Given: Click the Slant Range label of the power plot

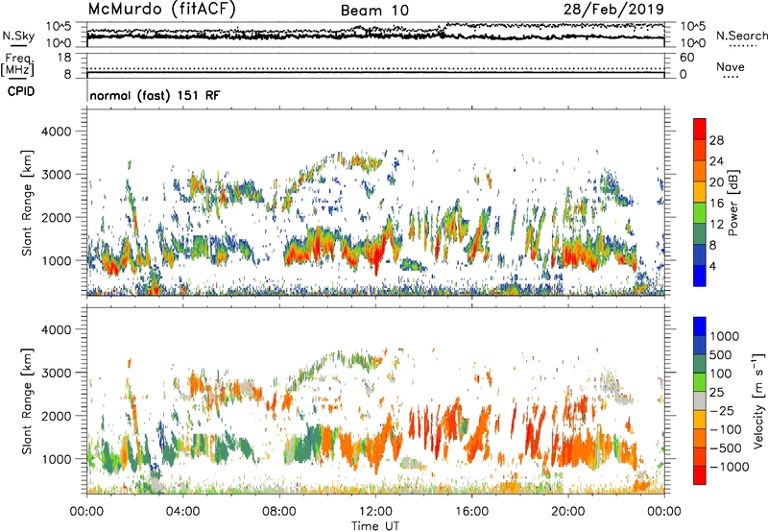Looking at the screenshot, I should (x=27, y=203).
